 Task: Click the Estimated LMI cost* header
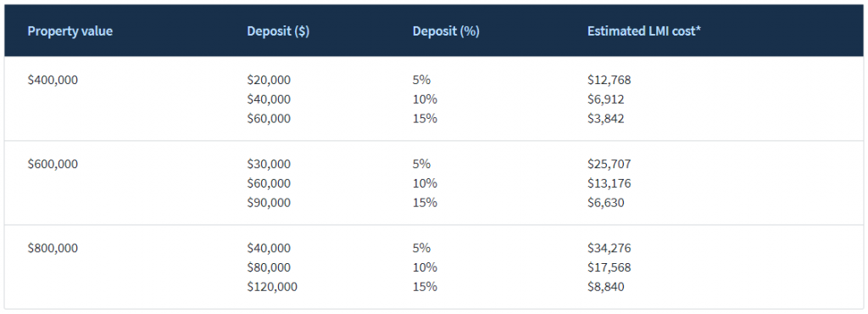[644, 31]
